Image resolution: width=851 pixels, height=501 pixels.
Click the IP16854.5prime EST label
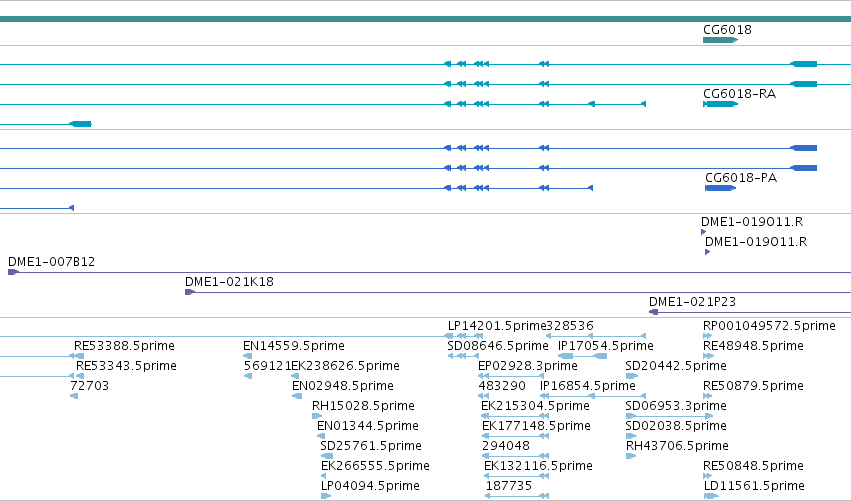[588, 386]
